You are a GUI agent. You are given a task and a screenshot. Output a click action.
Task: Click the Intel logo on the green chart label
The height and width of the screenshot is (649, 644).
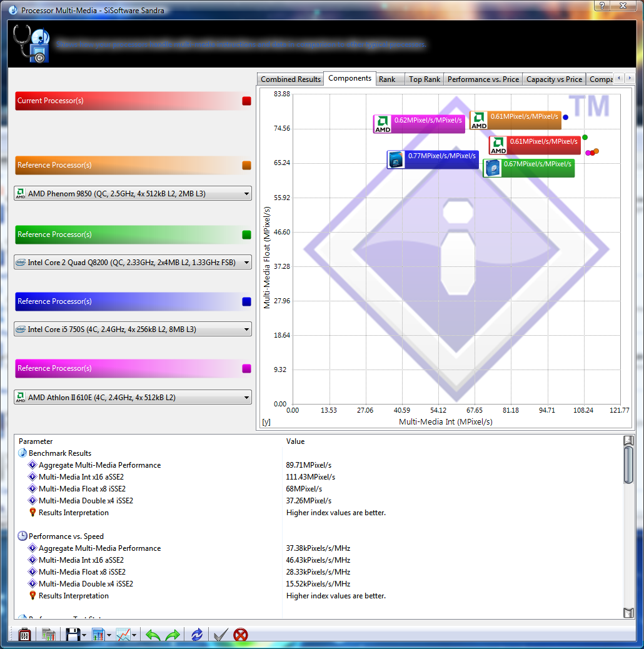pyautogui.click(x=492, y=168)
